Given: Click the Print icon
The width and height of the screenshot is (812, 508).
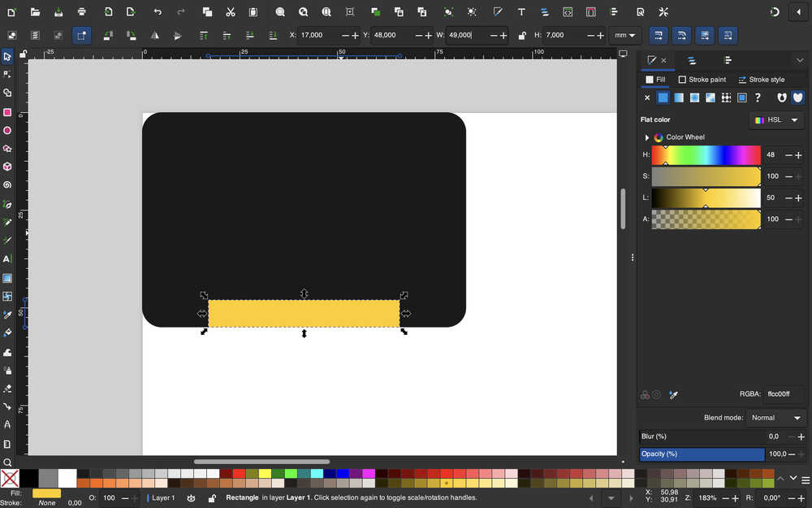Looking at the screenshot, I should [82, 12].
